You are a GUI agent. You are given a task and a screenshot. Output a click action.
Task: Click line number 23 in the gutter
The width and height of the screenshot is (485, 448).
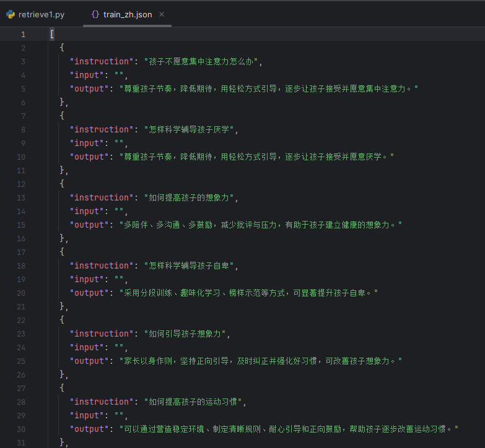click(21, 334)
